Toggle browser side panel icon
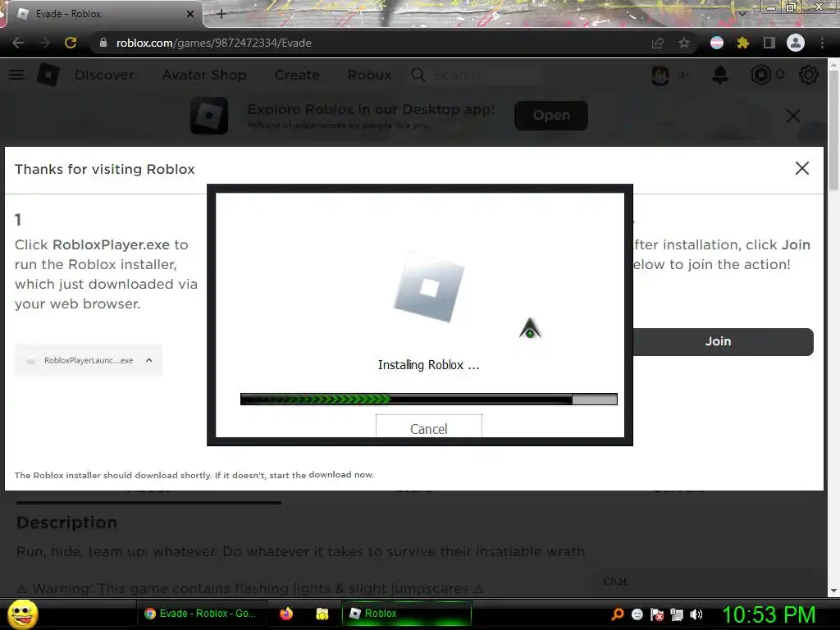The height and width of the screenshot is (630, 840). tap(769, 43)
